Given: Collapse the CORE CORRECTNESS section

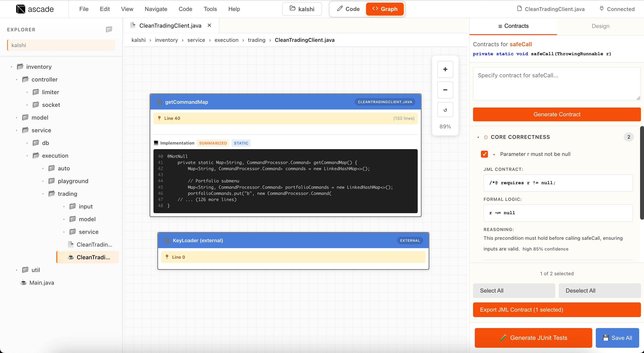Looking at the screenshot, I should point(478,137).
